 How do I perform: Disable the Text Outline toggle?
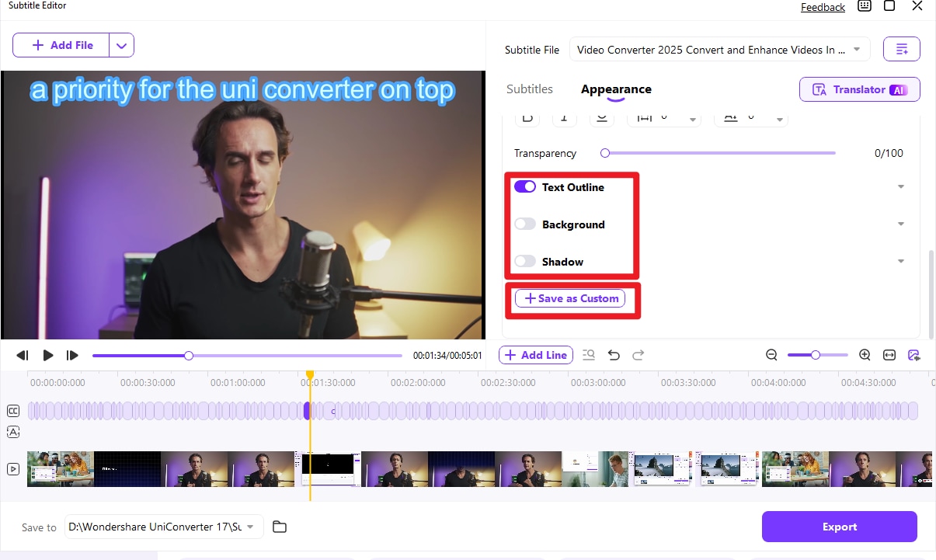(x=525, y=186)
